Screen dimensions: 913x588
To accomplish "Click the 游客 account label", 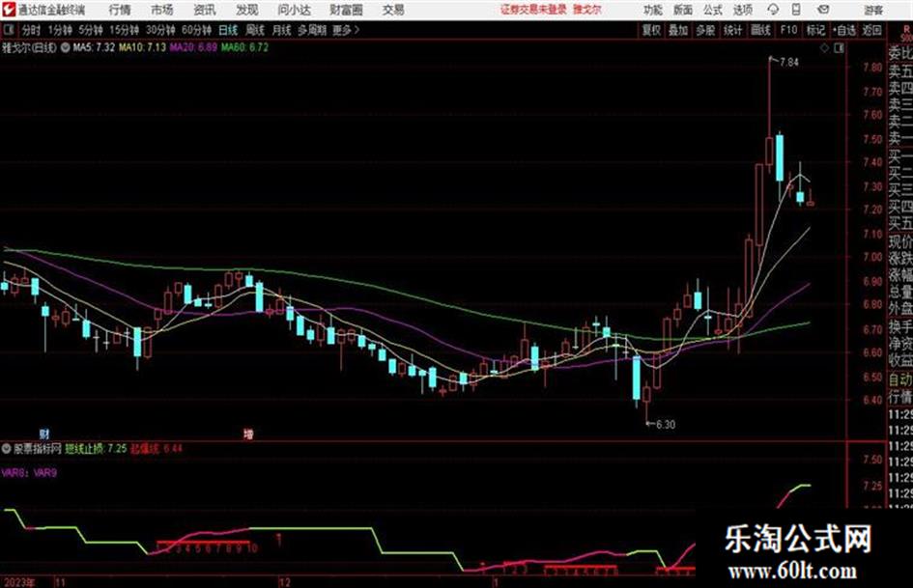I will (872, 10).
